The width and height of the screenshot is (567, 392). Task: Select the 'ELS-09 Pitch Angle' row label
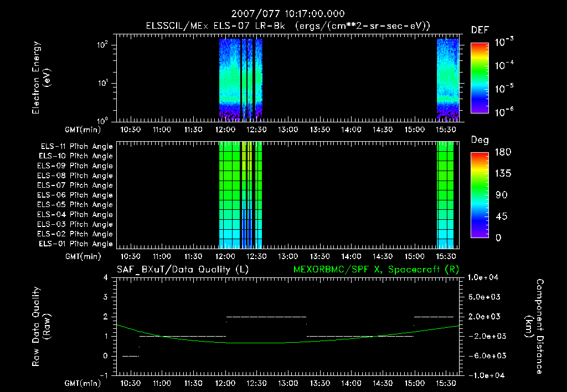pyautogui.click(x=75, y=166)
